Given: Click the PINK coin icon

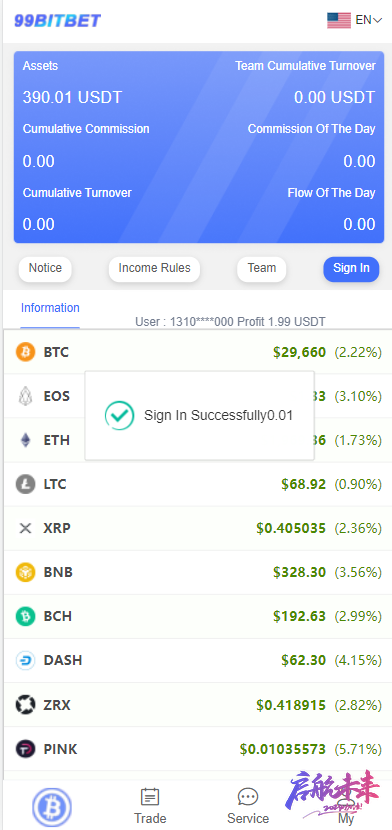Looking at the screenshot, I should tap(25, 749).
